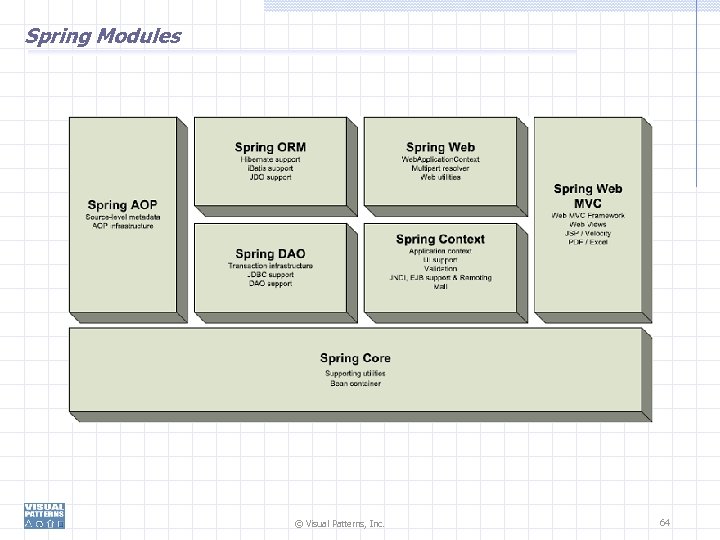Click the Visual Patterns, Inc. copyright footer

(x=339, y=523)
